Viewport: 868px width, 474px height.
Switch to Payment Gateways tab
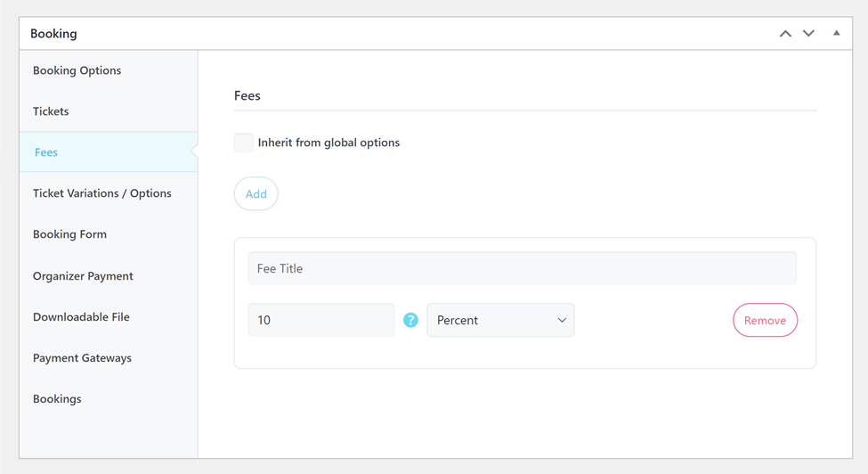click(82, 358)
